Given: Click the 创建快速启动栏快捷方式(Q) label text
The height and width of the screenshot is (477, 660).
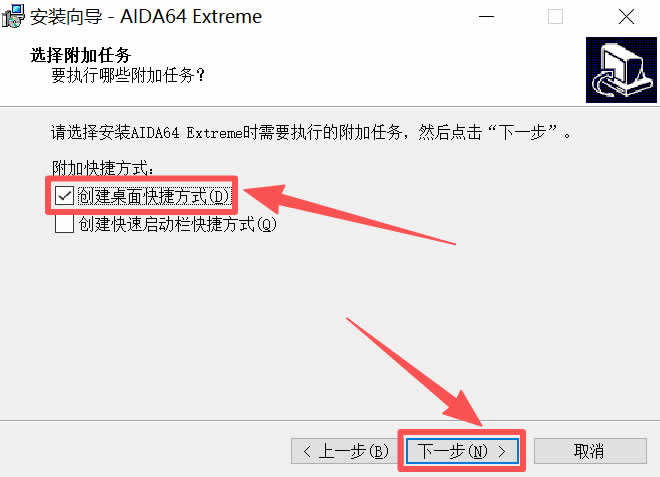Looking at the screenshot, I should [x=178, y=224].
